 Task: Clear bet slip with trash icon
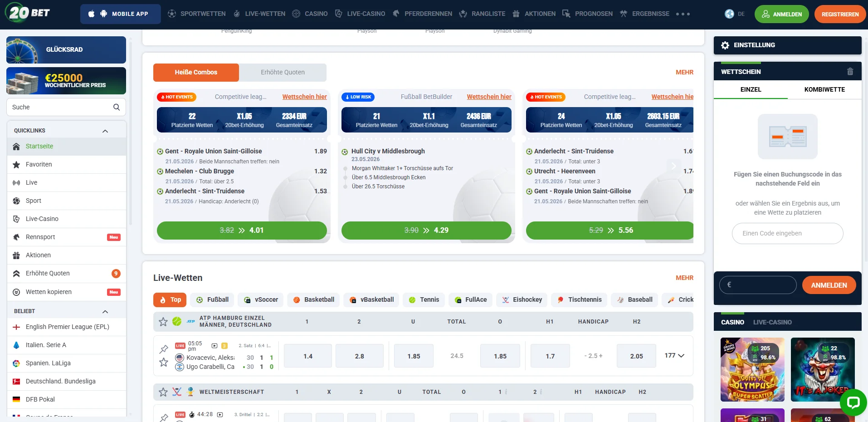coord(850,72)
